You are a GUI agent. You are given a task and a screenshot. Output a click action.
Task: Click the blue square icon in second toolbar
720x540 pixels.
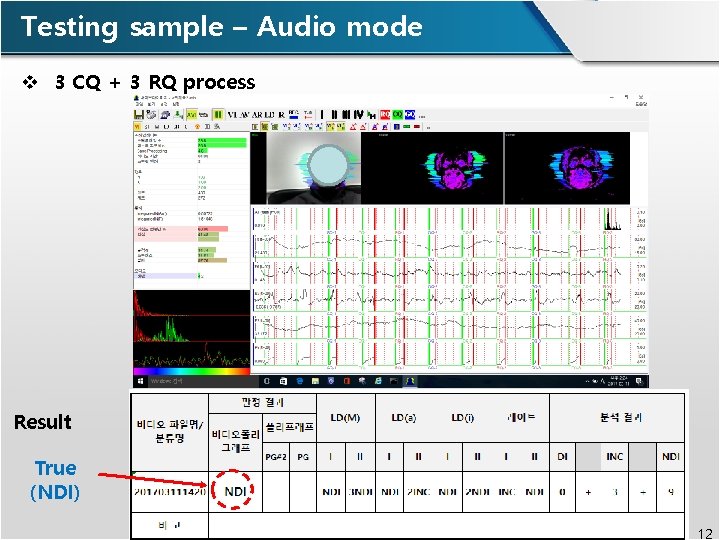pos(397,127)
